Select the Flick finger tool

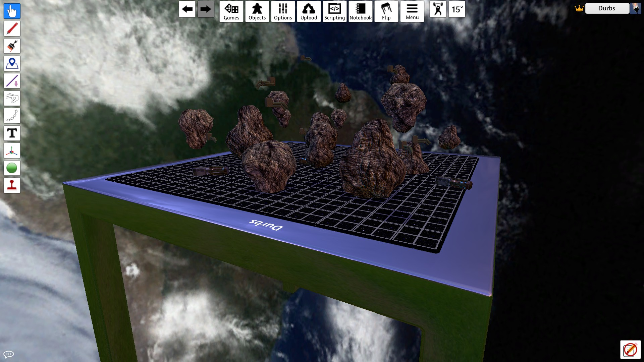click(12, 98)
